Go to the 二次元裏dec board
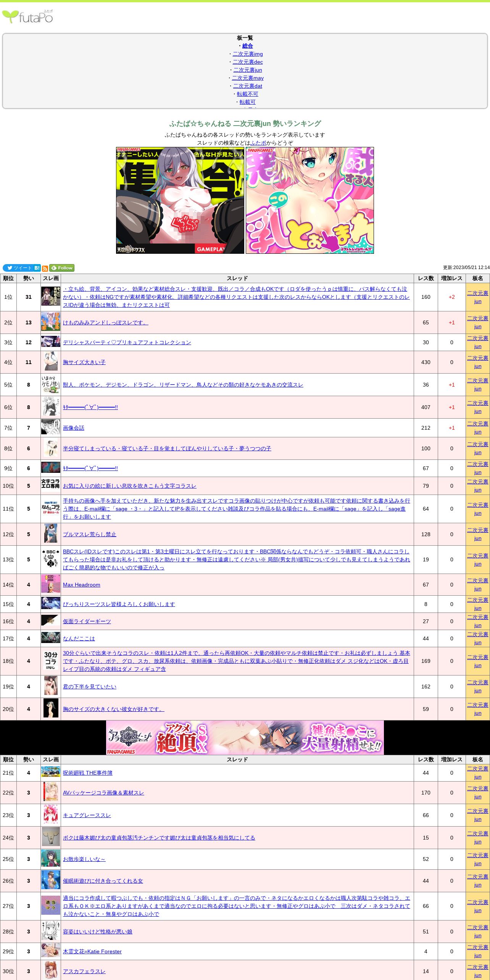This screenshot has height=980, width=490. [248, 62]
